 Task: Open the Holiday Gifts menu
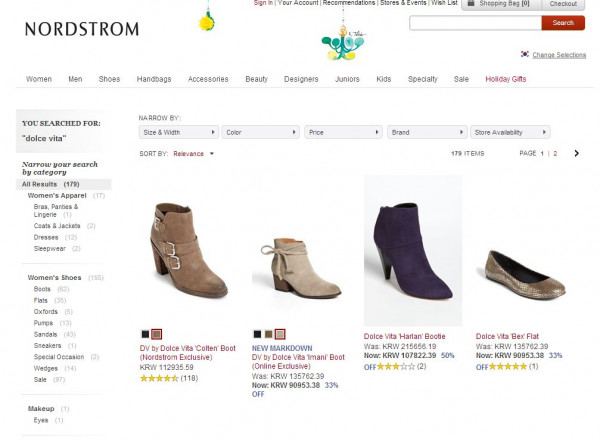click(505, 79)
